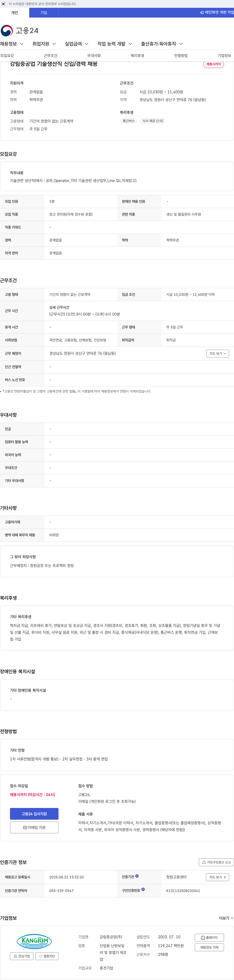Jump to 전형방법 section tab
This screenshot has width=234, height=980.
[x=181, y=56]
